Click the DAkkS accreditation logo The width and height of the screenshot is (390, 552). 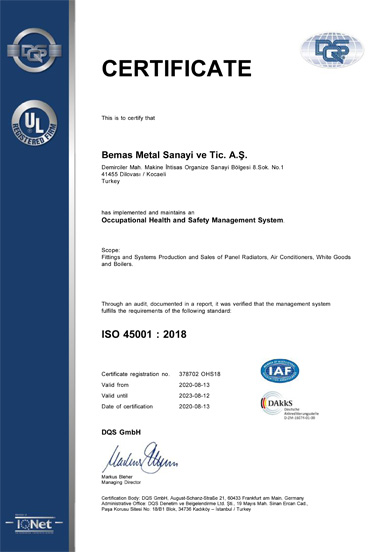(x=289, y=405)
